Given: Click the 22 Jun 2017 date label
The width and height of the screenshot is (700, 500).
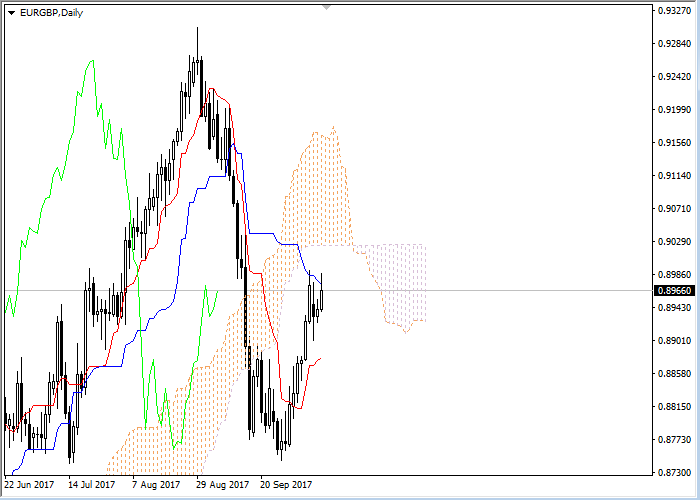Looking at the screenshot, I should [29, 485].
